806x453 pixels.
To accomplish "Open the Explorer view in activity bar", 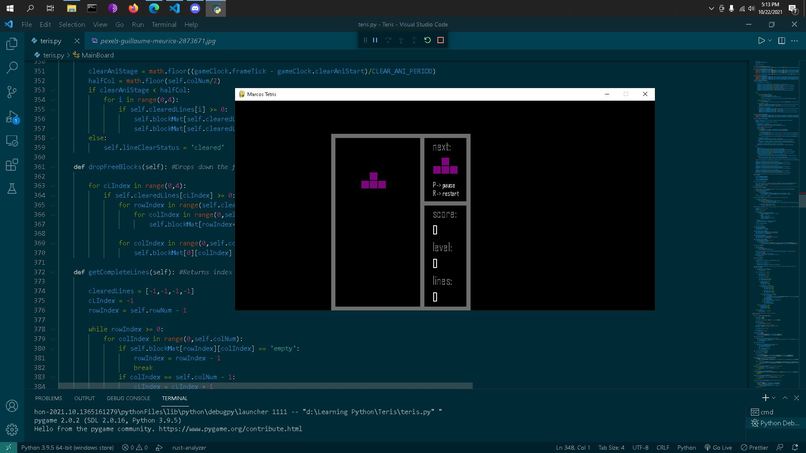I will [12, 44].
